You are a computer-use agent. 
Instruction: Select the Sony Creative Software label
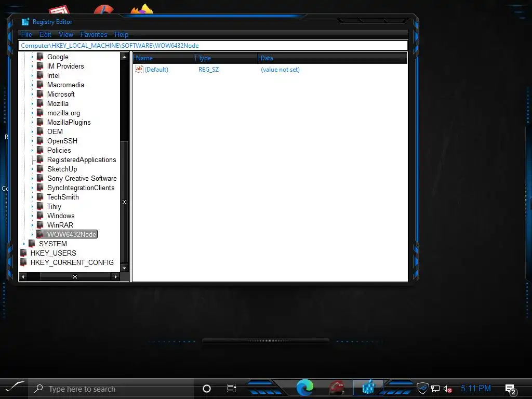point(82,178)
